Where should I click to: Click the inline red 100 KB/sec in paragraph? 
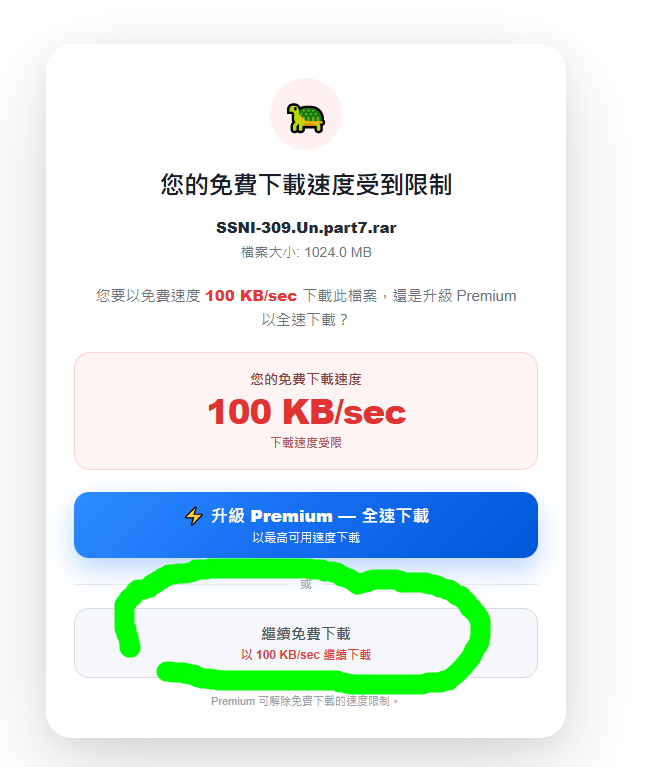coord(251,296)
